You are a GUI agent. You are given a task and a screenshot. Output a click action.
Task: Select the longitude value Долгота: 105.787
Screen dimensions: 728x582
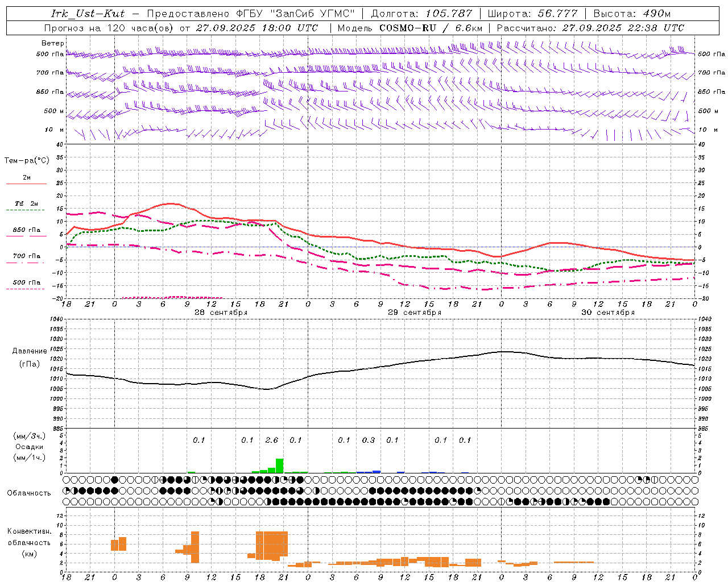point(421,14)
